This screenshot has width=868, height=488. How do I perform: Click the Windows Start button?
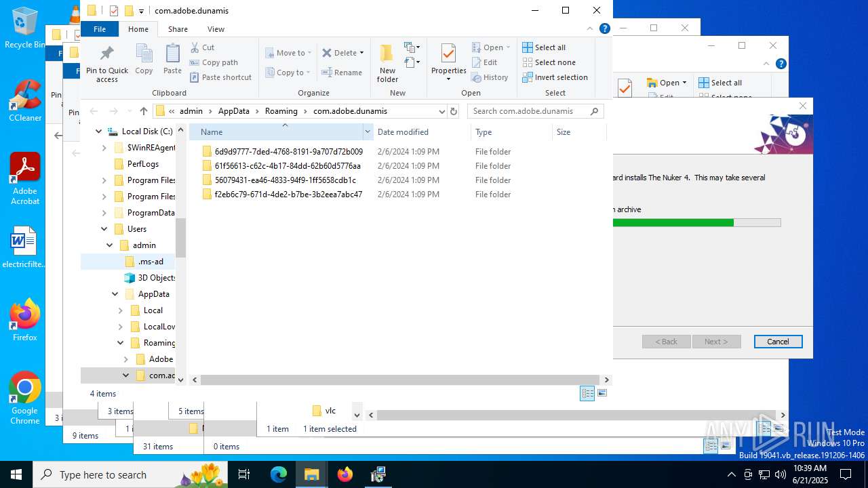click(16, 474)
